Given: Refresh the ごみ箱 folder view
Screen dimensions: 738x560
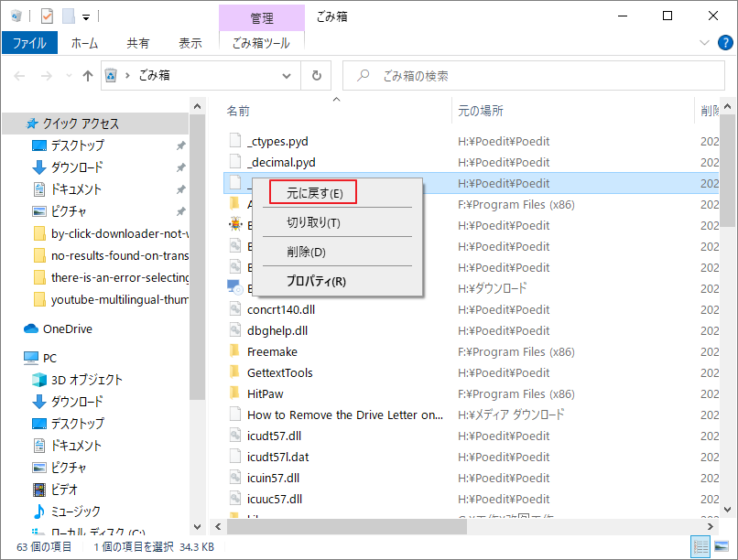Looking at the screenshot, I should [317, 76].
